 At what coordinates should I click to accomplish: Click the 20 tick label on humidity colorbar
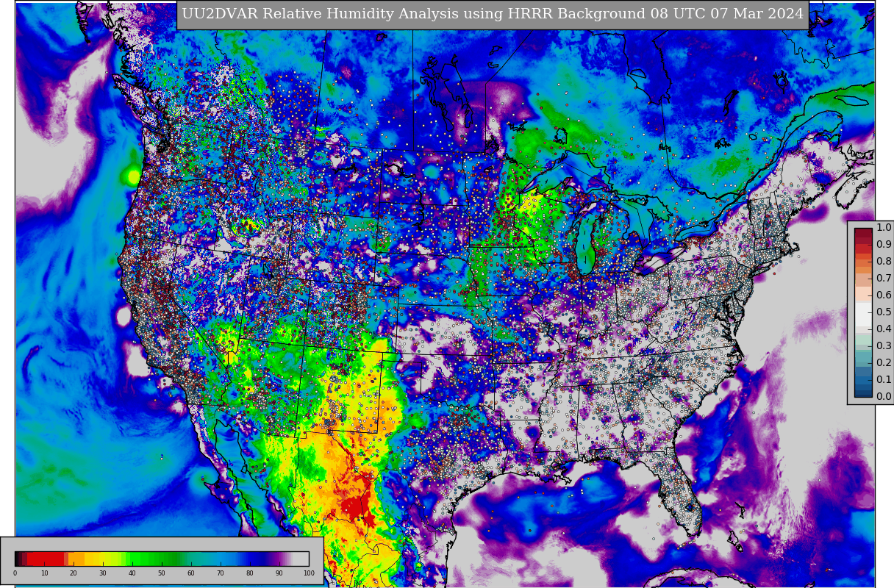click(x=74, y=573)
